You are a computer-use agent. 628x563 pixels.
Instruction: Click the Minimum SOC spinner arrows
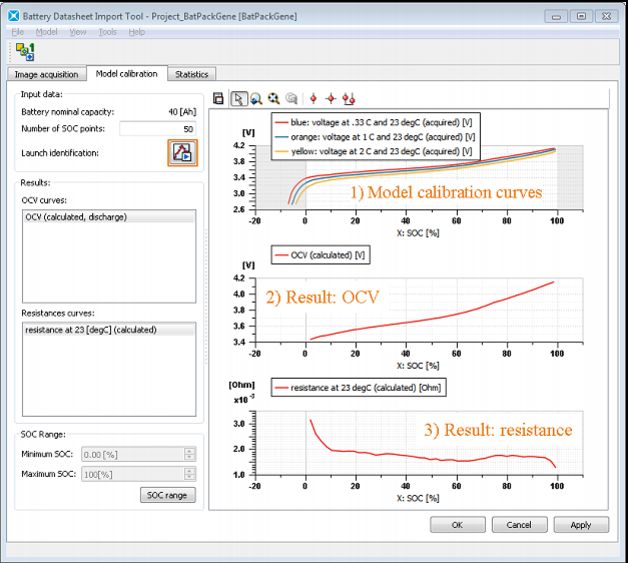pos(190,453)
